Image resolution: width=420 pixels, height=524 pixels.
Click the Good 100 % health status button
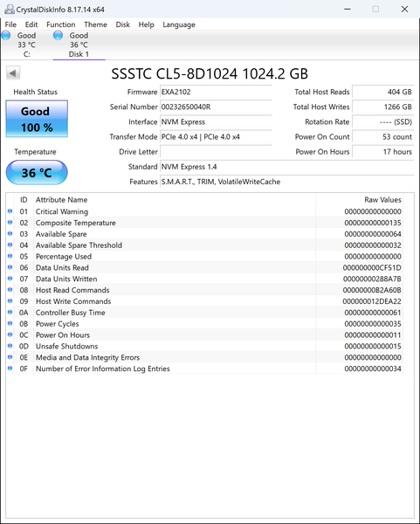(x=37, y=119)
